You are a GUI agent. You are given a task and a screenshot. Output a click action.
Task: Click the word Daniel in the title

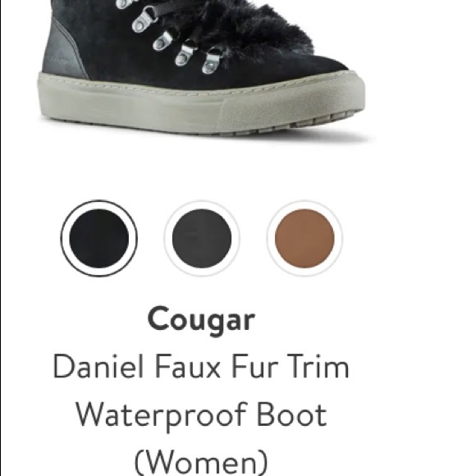tap(98, 368)
